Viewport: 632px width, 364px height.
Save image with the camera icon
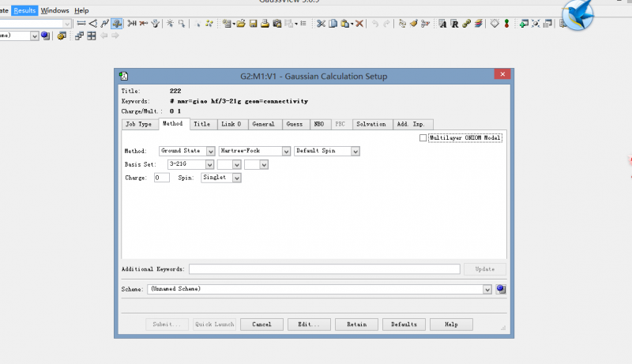pyautogui.click(x=277, y=24)
